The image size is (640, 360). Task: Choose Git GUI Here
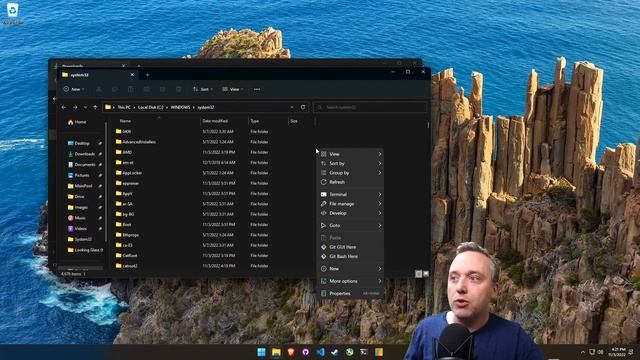[x=351, y=247]
